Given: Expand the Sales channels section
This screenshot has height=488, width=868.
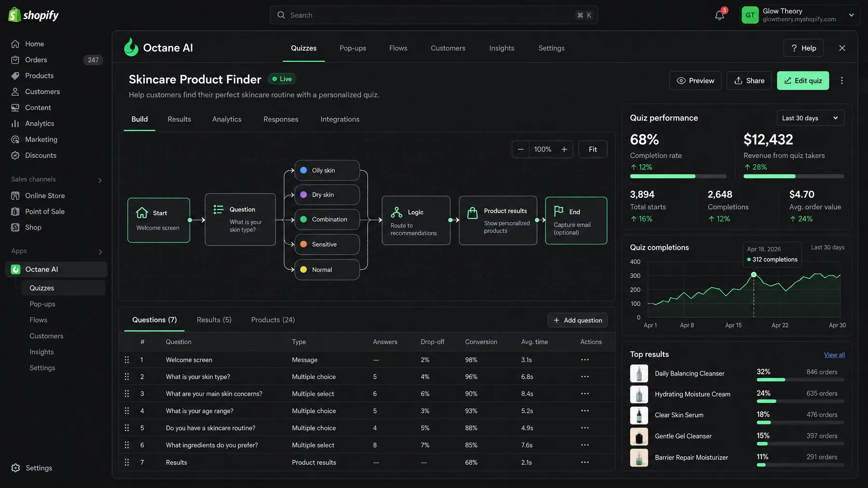Looking at the screenshot, I should click(x=100, y=180).
